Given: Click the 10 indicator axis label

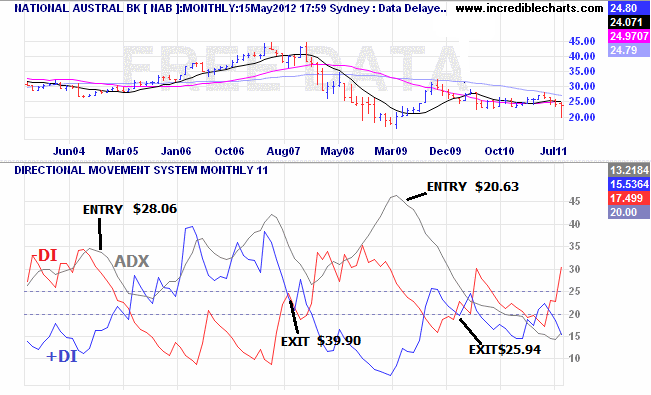Looking at the screenshot, I should [575, 358].
